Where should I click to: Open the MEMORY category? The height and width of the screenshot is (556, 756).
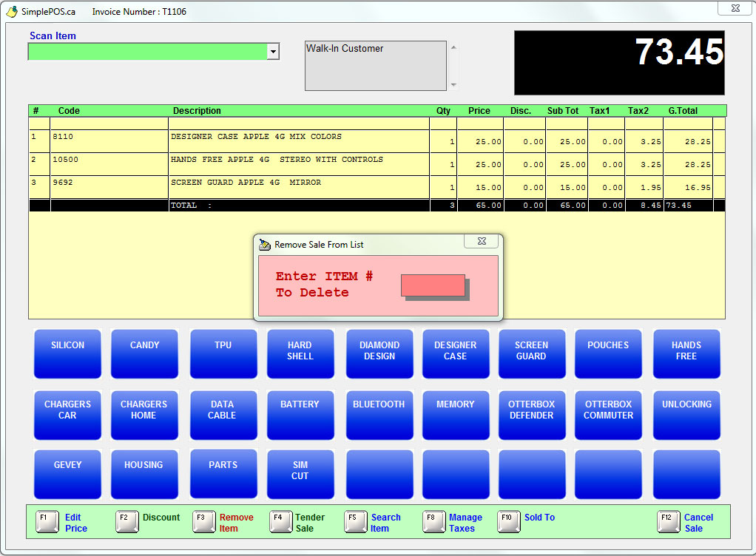[456, 415]
